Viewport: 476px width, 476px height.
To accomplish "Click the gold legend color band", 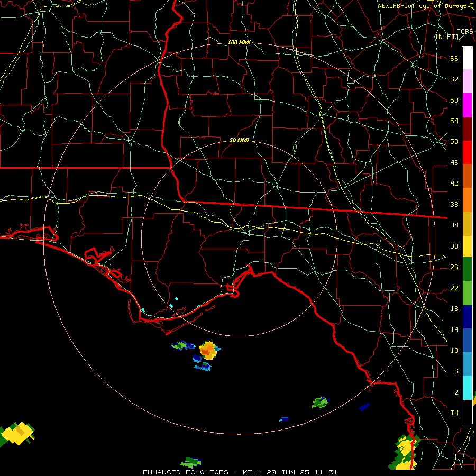I will pyautogui.click(x=467, y=224).
